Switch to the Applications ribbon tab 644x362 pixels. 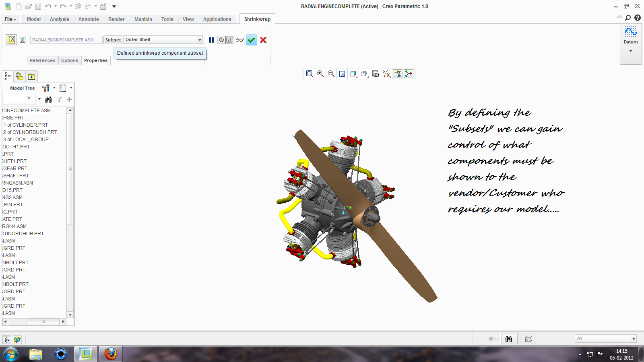[x=217, y=19]
